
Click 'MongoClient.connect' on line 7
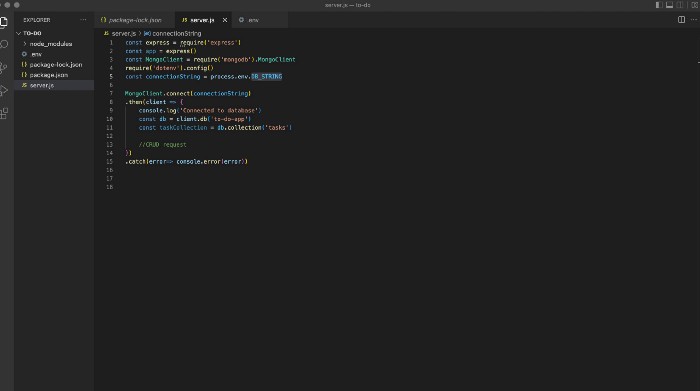pos(157,94)
